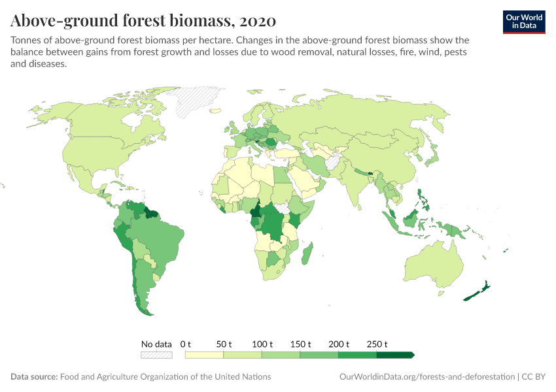Select India on the map

coord(356,184)
